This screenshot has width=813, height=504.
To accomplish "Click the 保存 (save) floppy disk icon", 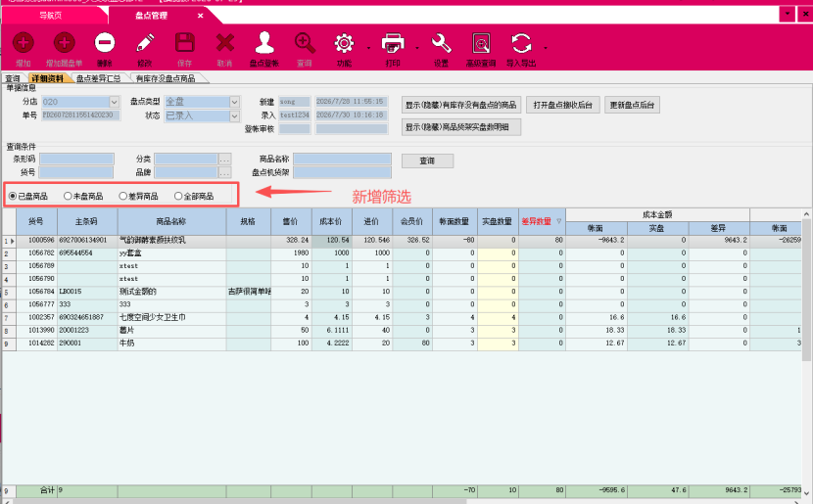I will tap(184, 43).
